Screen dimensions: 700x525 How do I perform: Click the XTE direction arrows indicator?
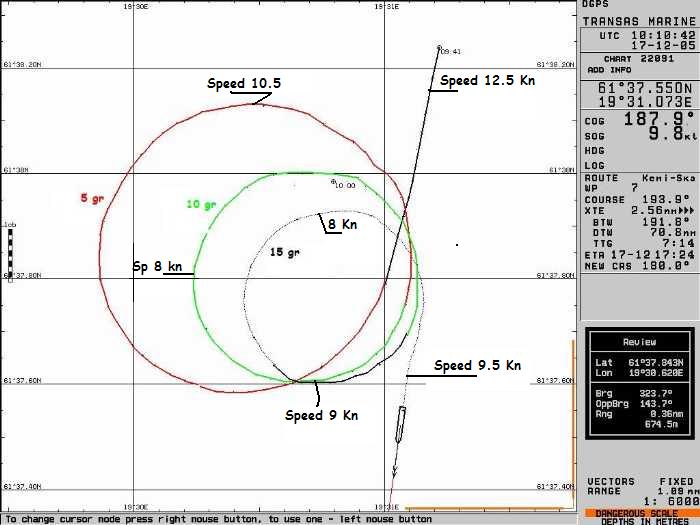[x=686, y=210]
